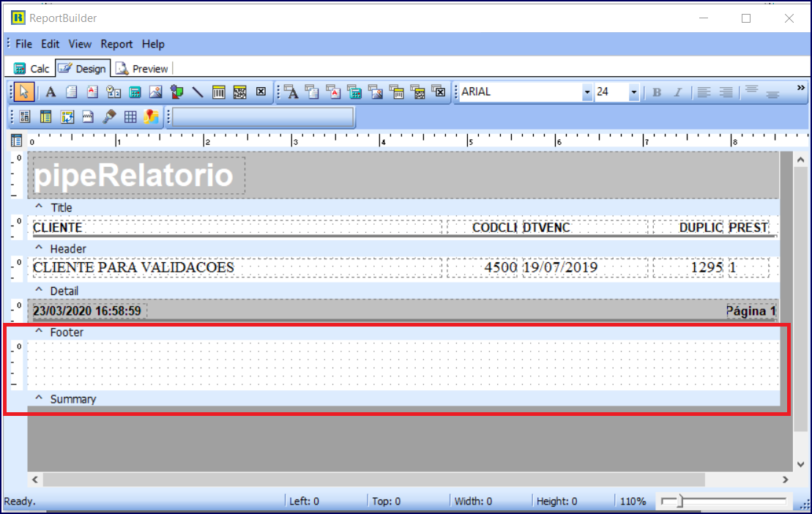The image size is (812, 514).
Task: Choose the DBBarCode data component
Action: [397, 92]
